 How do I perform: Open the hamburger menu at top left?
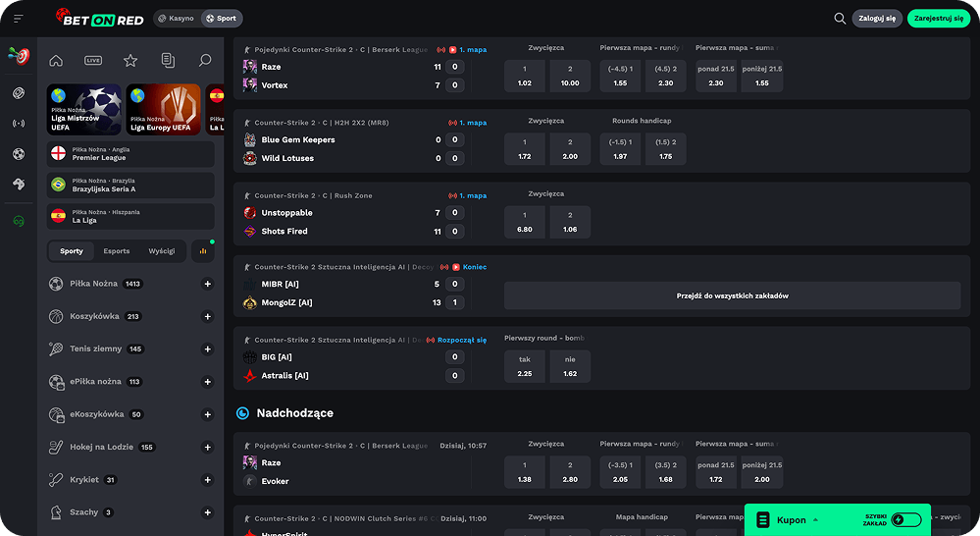click(x=18, y=19)
